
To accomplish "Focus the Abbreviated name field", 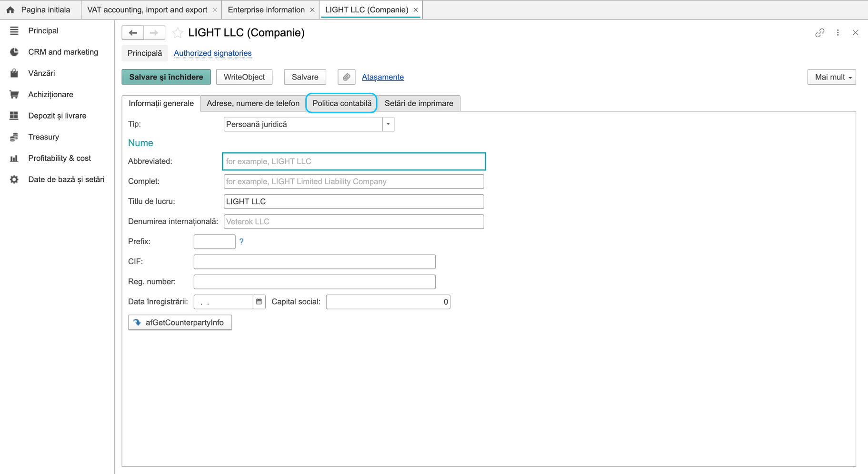I will (354, 161).
